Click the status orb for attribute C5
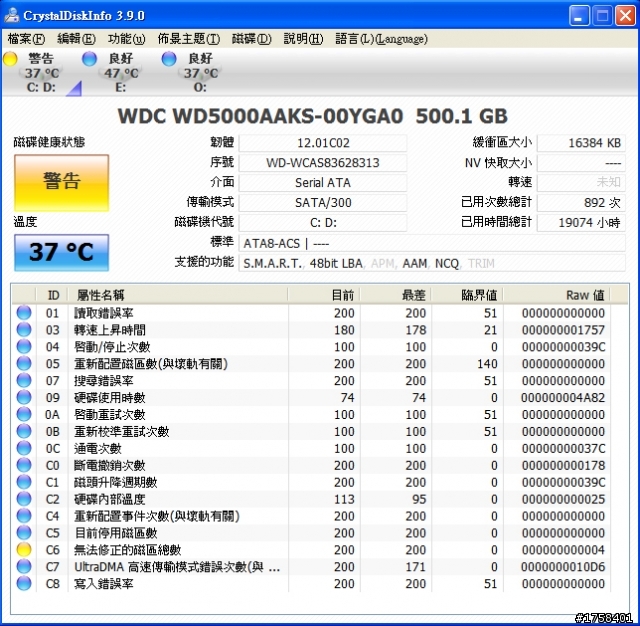 (x=24, y=533)
